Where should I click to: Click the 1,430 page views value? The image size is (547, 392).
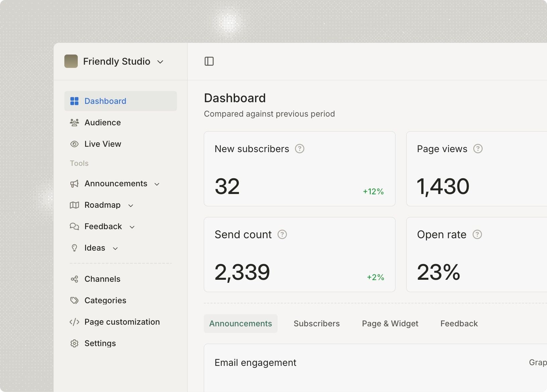point(443,186)
